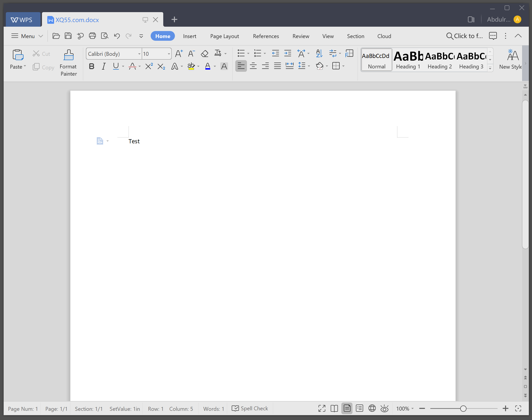Image resolution: width=532 pixels, height=420 pixels.
Task: Open the zoom percentage 100% dropdown
Action: tap(405, 408)
